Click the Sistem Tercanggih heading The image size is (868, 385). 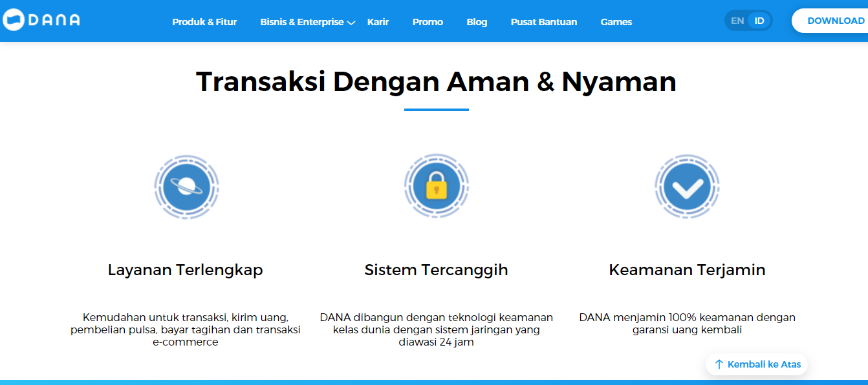tap(437, 270)
